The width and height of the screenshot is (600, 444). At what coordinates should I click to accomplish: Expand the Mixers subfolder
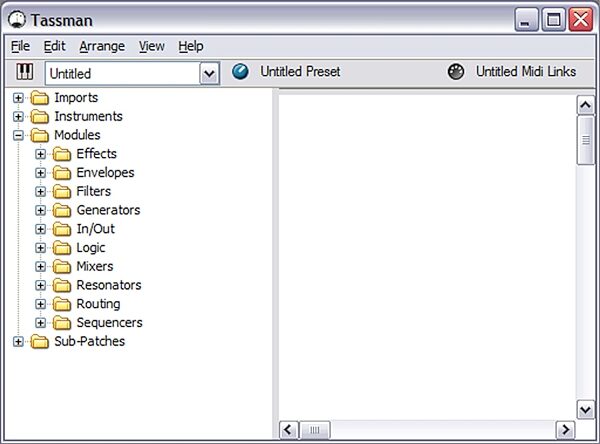pyautogui.click(x=40, y=267)
